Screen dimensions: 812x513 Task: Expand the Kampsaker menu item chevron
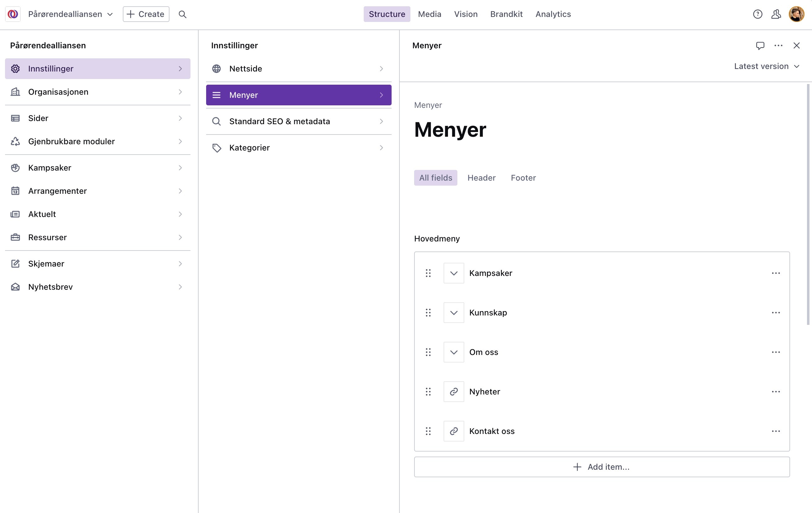click(x=454, y=273)
